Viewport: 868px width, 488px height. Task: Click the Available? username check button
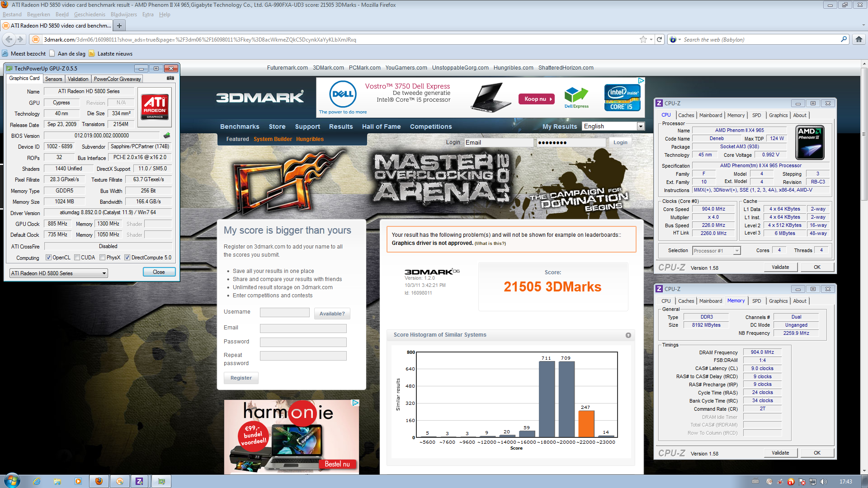[332, 314]
